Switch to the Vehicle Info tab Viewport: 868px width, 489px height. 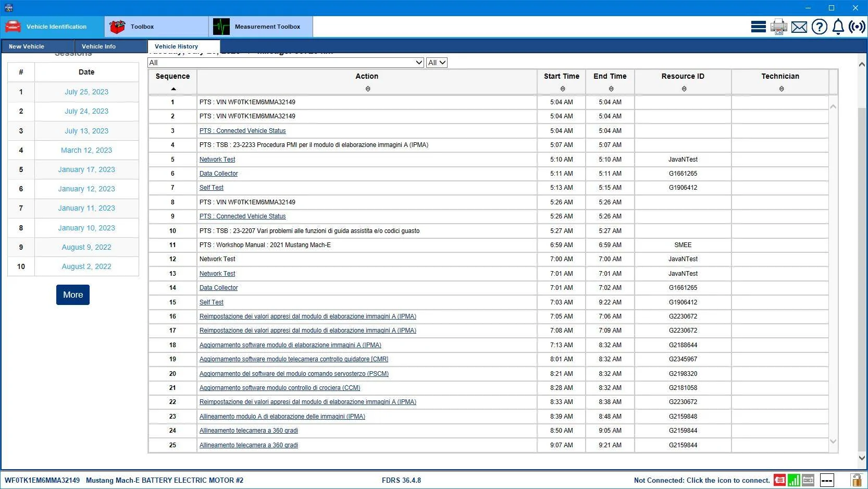(x=110, y=46)
